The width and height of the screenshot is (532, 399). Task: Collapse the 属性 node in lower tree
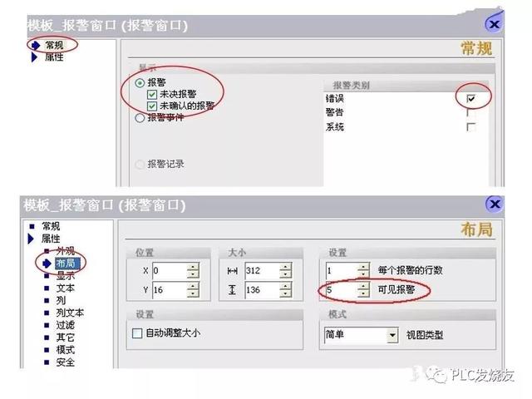(31, 239)
